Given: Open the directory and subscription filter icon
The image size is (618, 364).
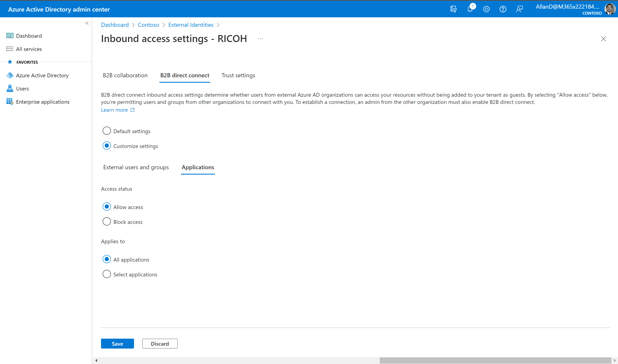Looking at the screenshot, I should click(453, 9).
